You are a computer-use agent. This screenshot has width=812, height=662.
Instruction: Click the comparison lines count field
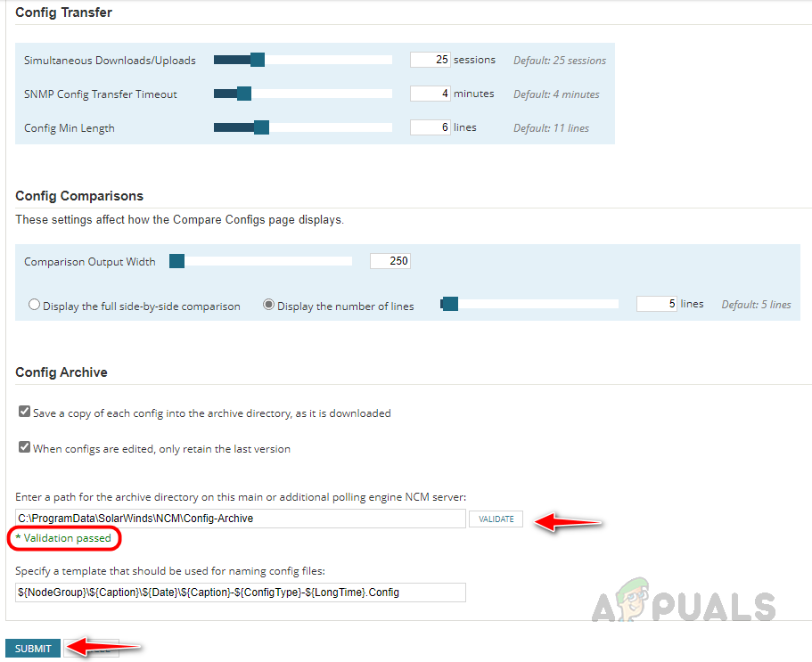pyautogui.click(x=657, y=304)
